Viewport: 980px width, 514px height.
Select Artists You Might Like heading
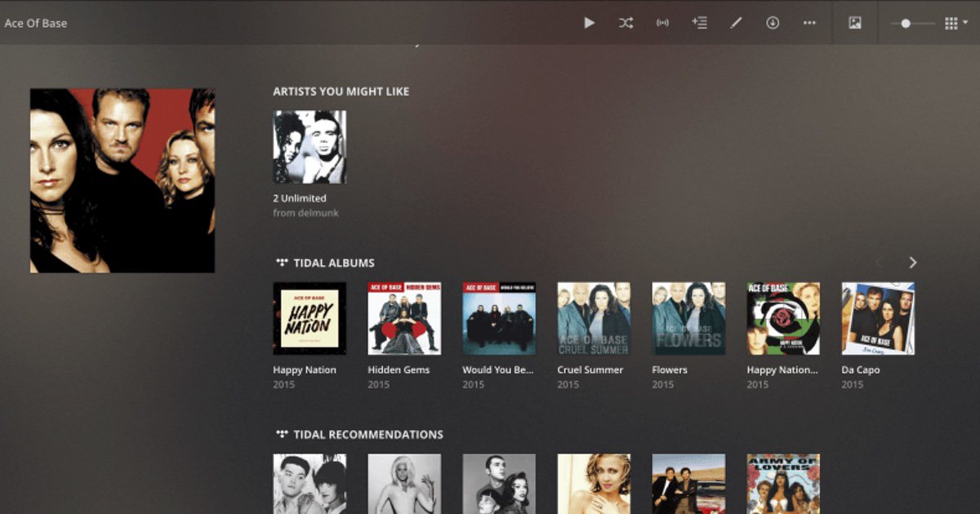pos(341,91)
